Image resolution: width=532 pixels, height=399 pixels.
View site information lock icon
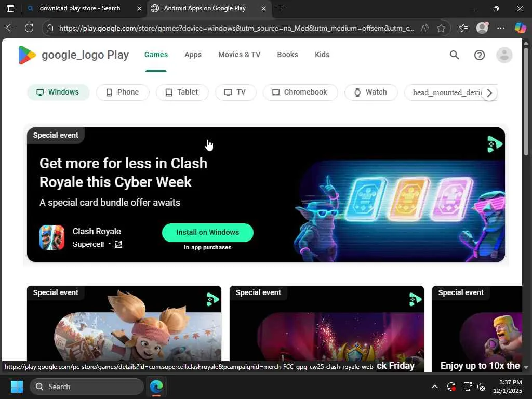(50, 28)
